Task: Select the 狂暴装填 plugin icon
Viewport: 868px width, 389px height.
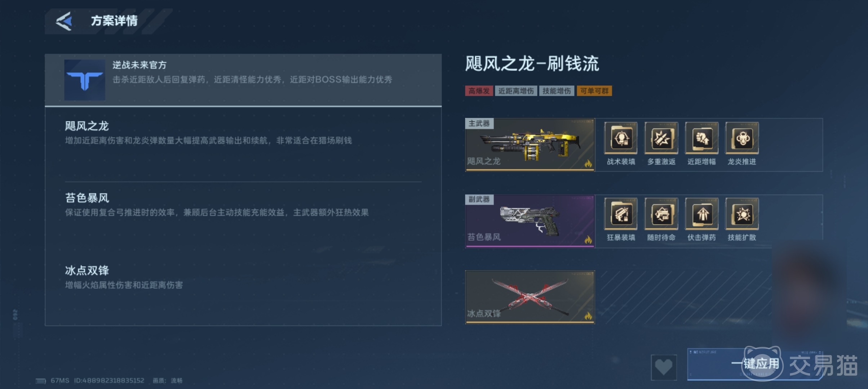Action: click(621, 214)
